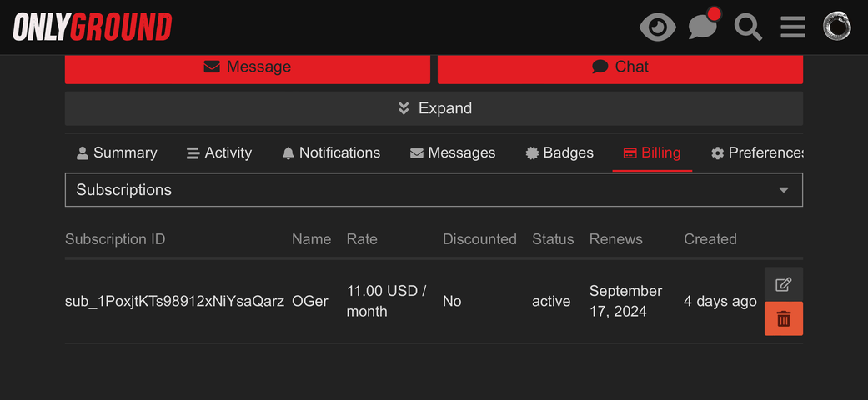Select the Billing tab
The height and width of the screenshot is (400, 868).
(x=652, y=152)
